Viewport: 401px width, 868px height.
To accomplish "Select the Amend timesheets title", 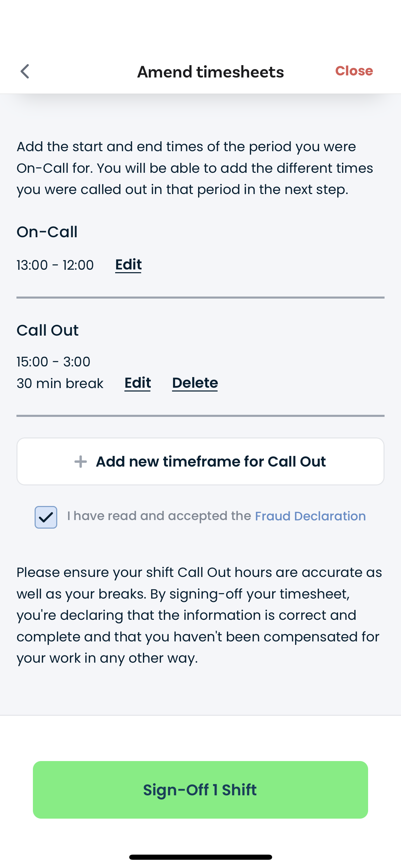I will (210, 72).
